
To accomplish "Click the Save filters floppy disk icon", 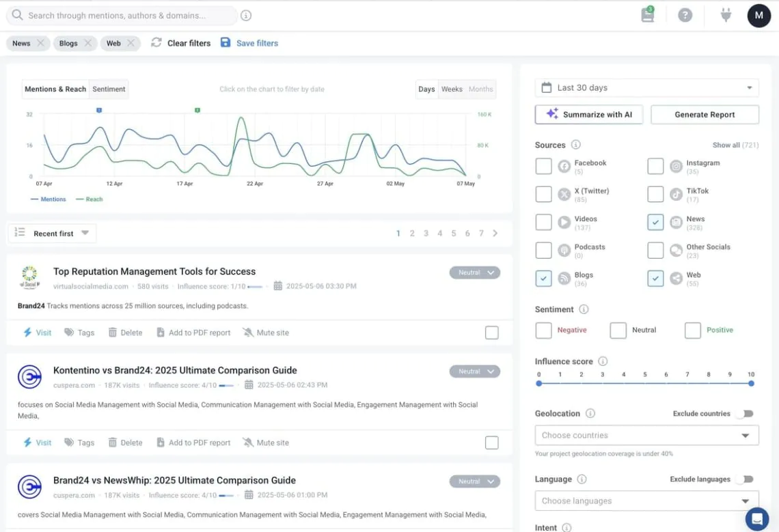I will point(225,43).
